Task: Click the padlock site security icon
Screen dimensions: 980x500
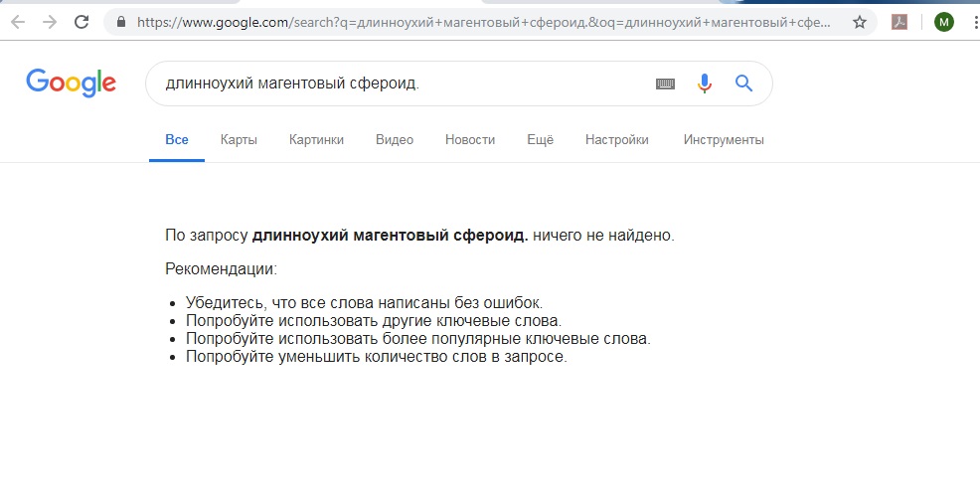Action: pyautogui.click(x=121, y=23)
